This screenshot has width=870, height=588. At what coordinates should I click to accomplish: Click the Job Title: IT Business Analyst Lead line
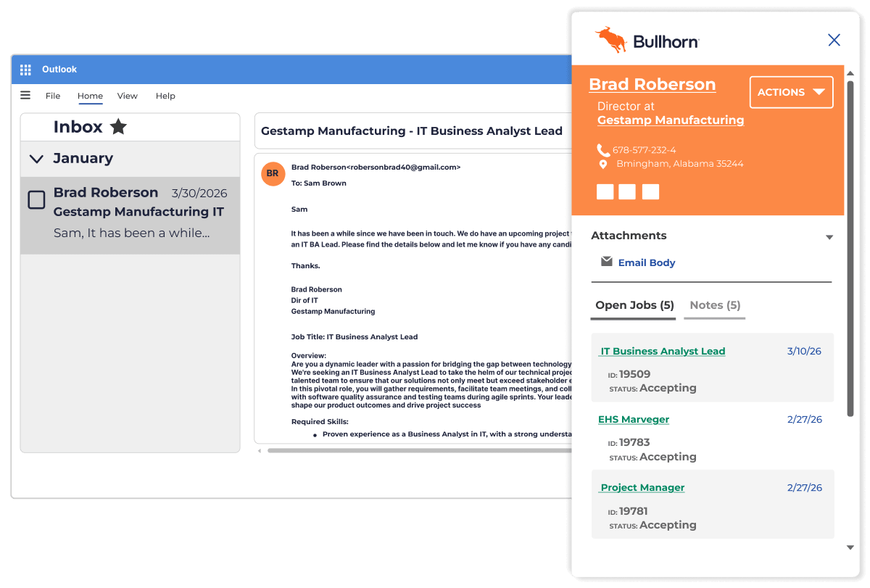pyautogui.click(x=355, y=336)
